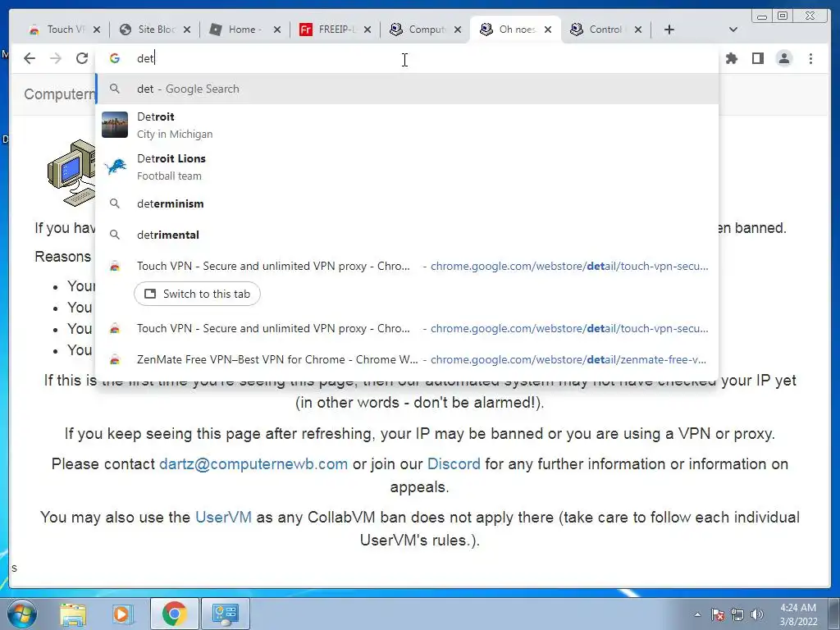The height and width of the screenshot is (630, 840).
Task: Expand the tab search chevron
Action: point(733,30)
